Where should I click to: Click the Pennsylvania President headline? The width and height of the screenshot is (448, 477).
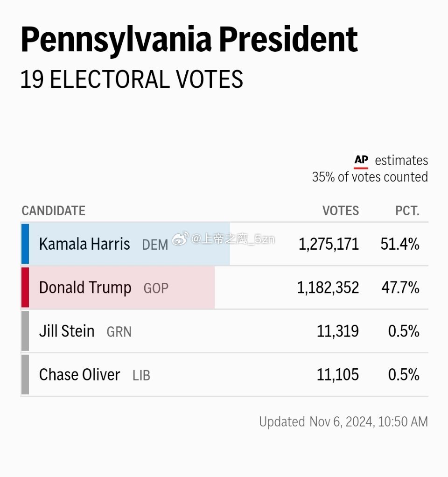(189, 41)
